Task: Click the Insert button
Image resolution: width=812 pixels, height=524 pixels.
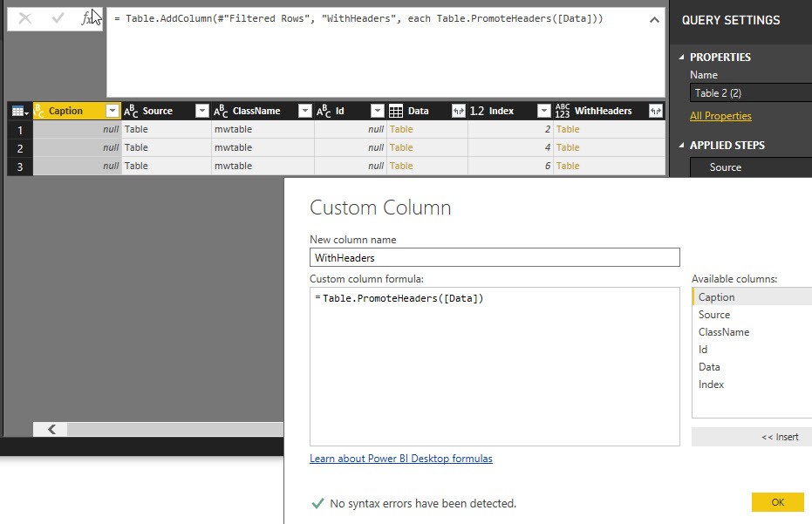Action: 752,437
